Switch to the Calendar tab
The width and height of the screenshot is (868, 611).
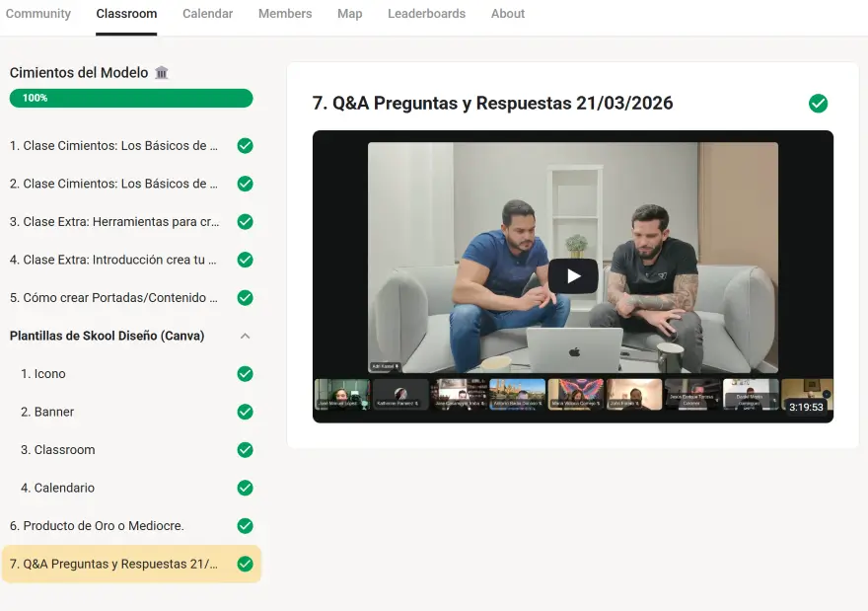pyautogui.click(x=207, y=14)
